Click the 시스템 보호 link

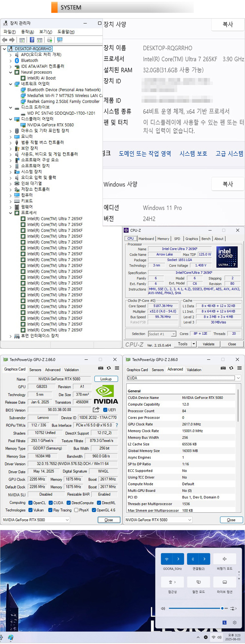coord(193,154)
